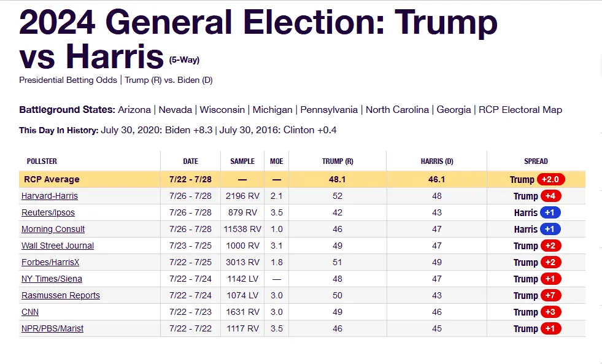The image size is (602, 364).
Task: Click the red Trump +7 spread badge
Action: [x=551, y=296]
